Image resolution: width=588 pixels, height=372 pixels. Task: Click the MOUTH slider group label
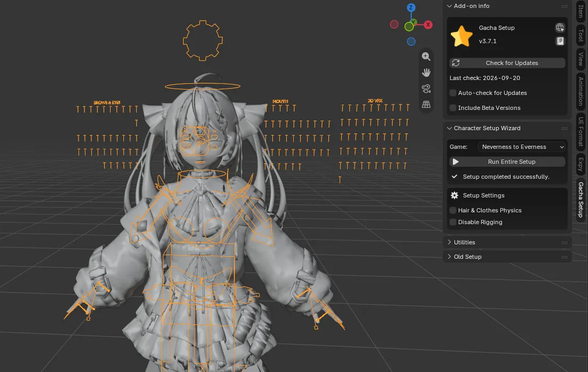(x=280, y=101)
